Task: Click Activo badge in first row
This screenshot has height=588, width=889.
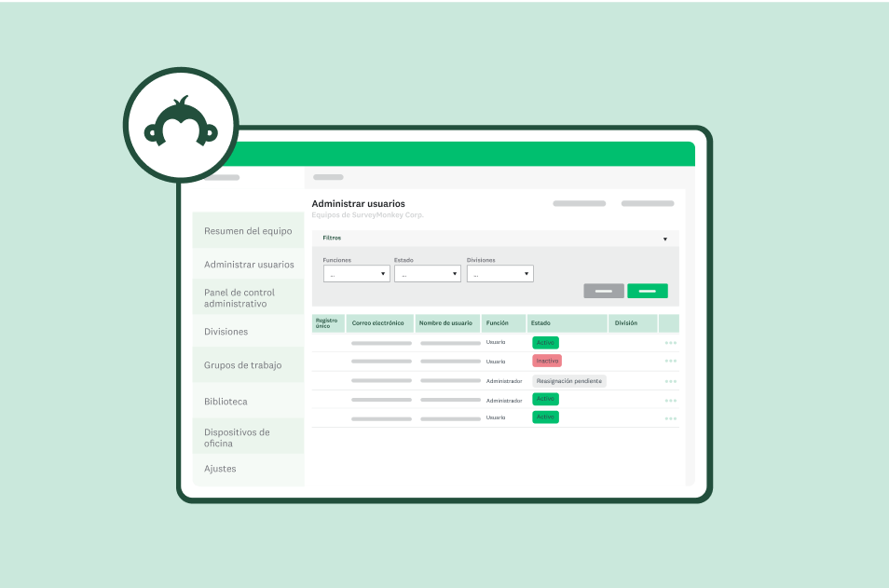Action: point(545,343)
